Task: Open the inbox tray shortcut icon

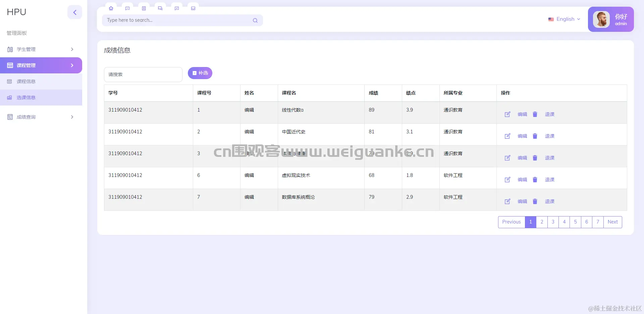Action: [x=193, y=8]
